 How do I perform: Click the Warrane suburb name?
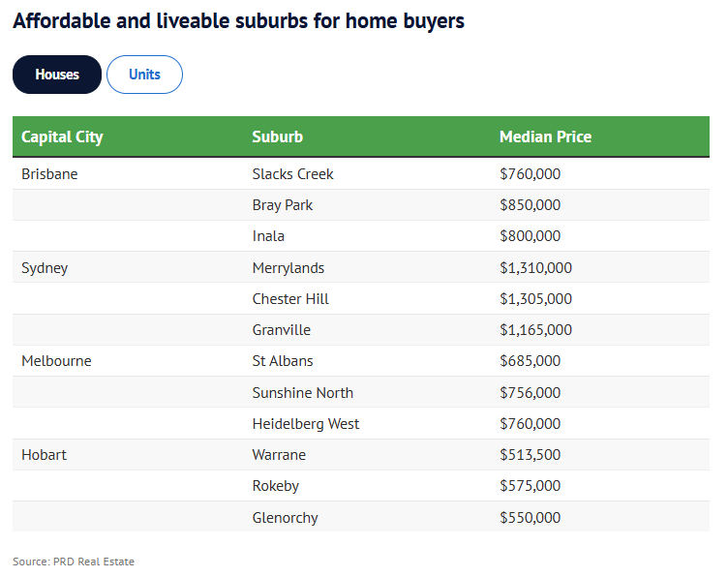pyautogui.click(x=279, y=454)
